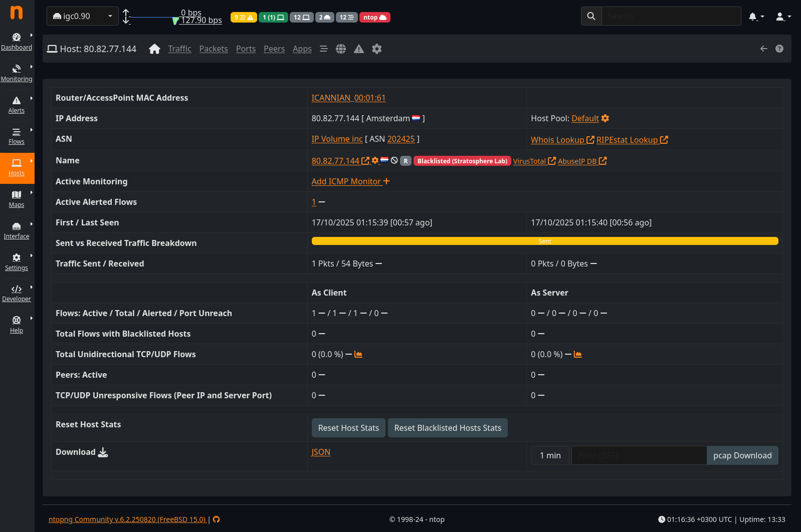This screenshot has width=801, height=532.
Task: Open unidirectional flows chart icon for server
Action: pos(578,354)
